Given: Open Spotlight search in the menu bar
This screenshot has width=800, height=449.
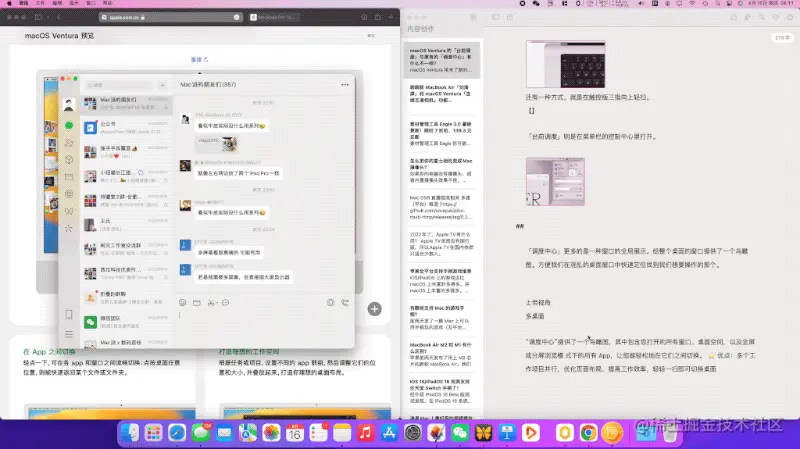Looking at the screenshot, I should [717, 3].
